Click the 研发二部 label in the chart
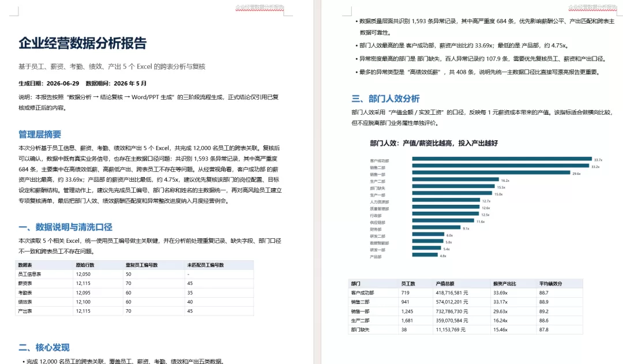 click(x=377, y=236)
